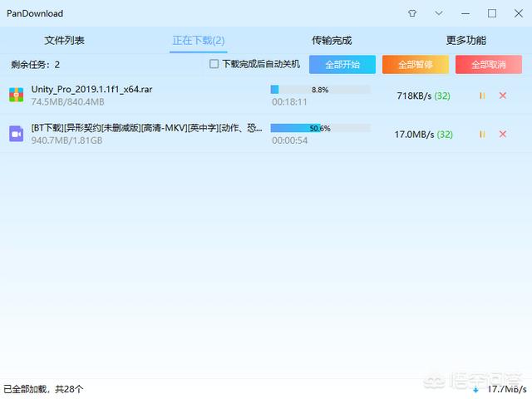The image size is (532, 399).
Task: Open the 更多功能 tab
Action: pos(465,40)
